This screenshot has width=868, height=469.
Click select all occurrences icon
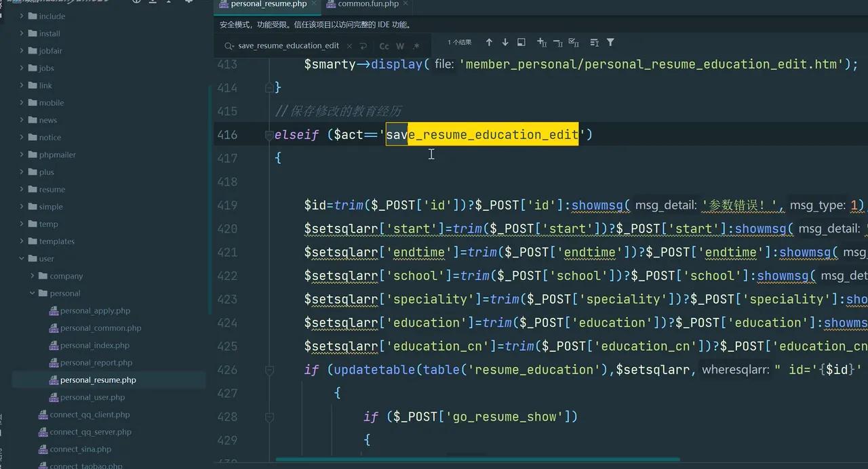click(574, 43)
